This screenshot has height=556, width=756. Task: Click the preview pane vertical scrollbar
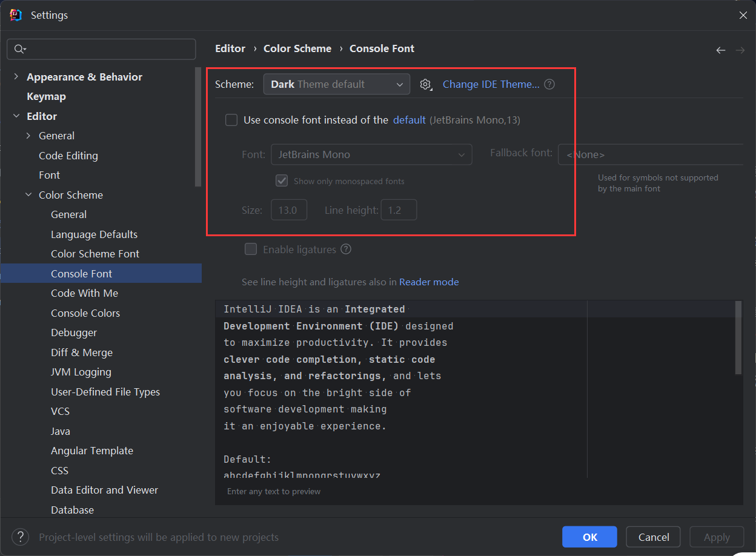coord(738,337)
